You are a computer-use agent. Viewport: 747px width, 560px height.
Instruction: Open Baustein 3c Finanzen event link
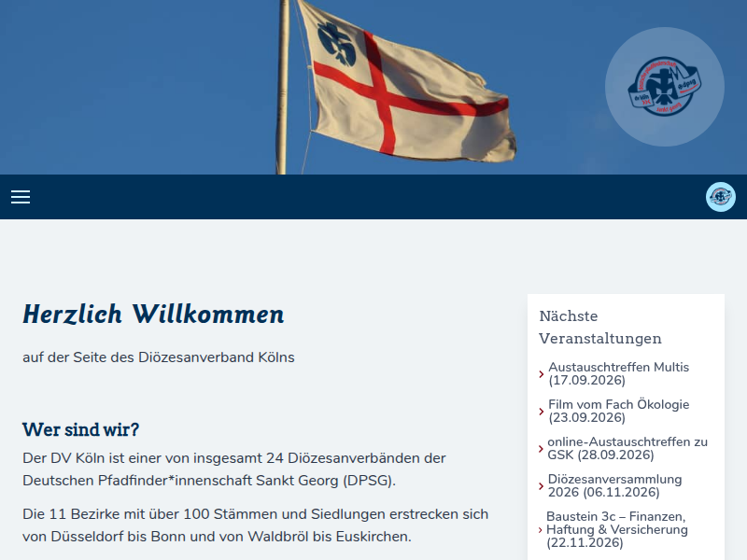pyautogui.click(x=617, y=529)
